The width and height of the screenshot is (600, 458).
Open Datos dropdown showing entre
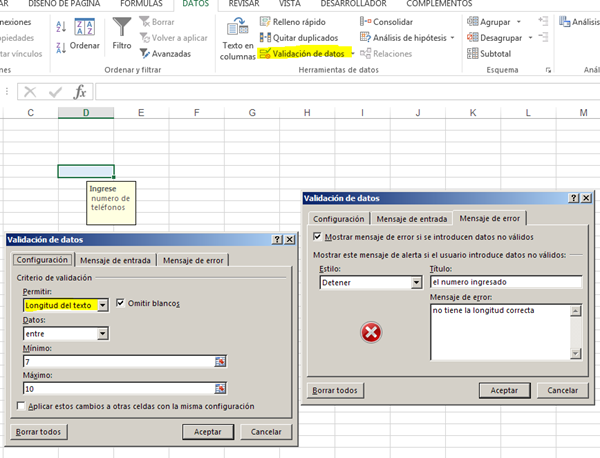tap(66, 334)
